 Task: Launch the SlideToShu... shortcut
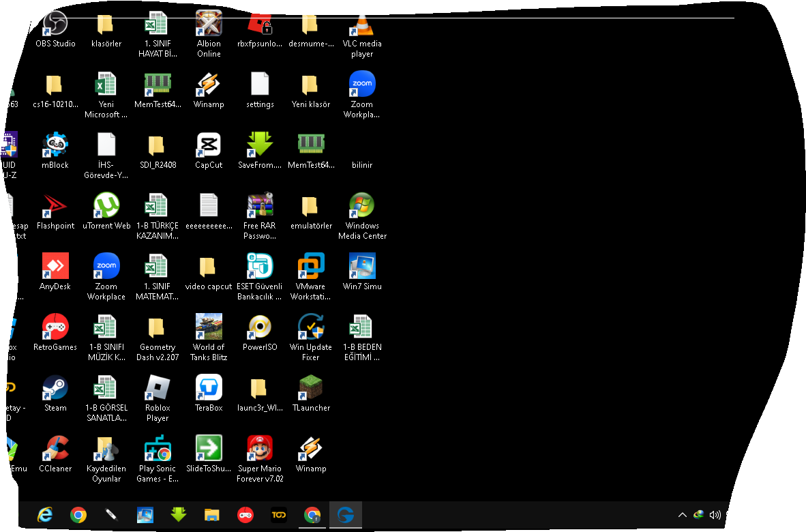point(209,454)
